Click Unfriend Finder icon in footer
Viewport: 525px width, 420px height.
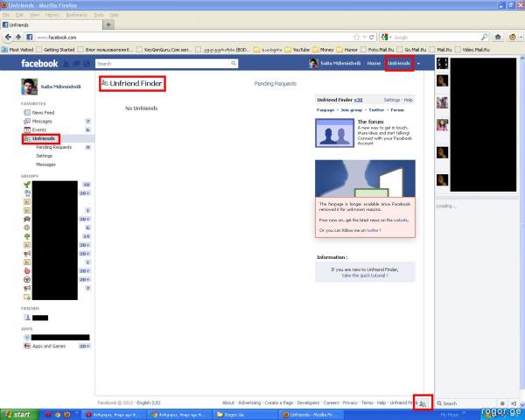tap(423, 403)
